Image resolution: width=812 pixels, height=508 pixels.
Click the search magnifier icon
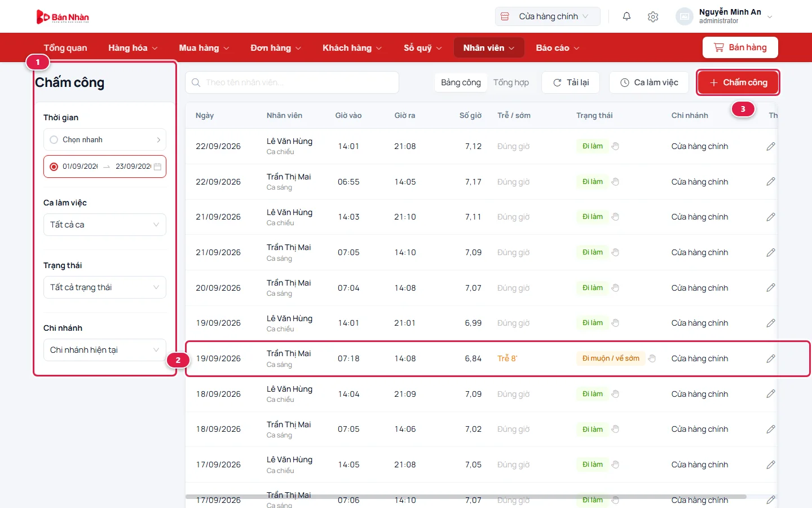[196, 82]
